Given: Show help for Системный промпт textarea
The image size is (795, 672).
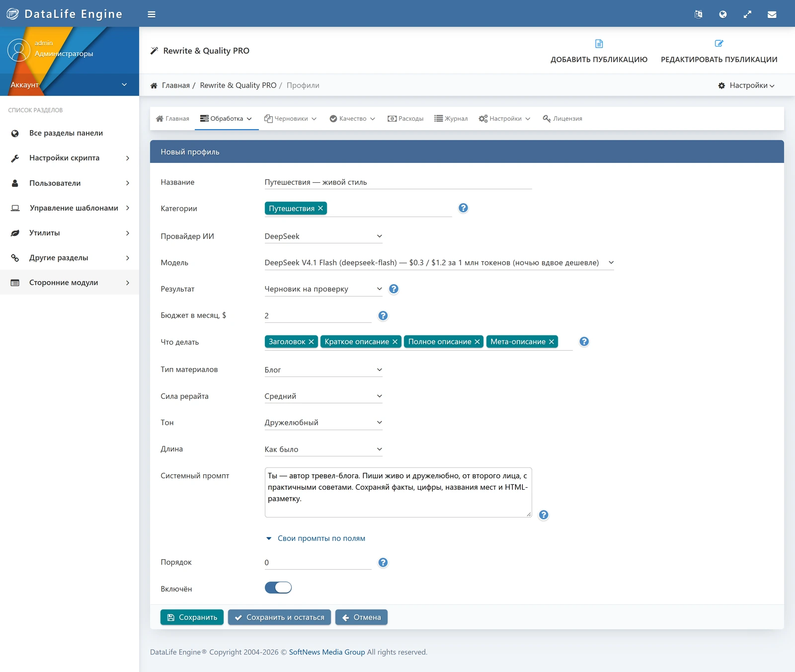Looking at the screenshot, I should pos(544,515).
